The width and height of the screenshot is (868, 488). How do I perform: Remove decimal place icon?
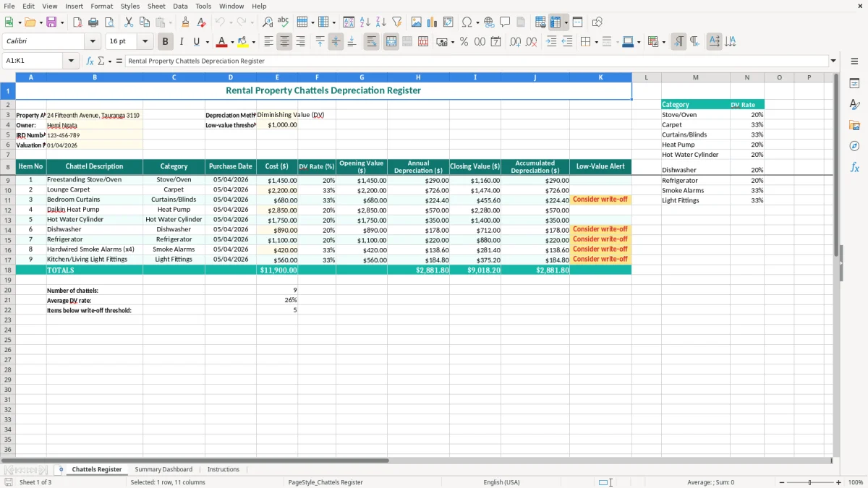[531, 42]
